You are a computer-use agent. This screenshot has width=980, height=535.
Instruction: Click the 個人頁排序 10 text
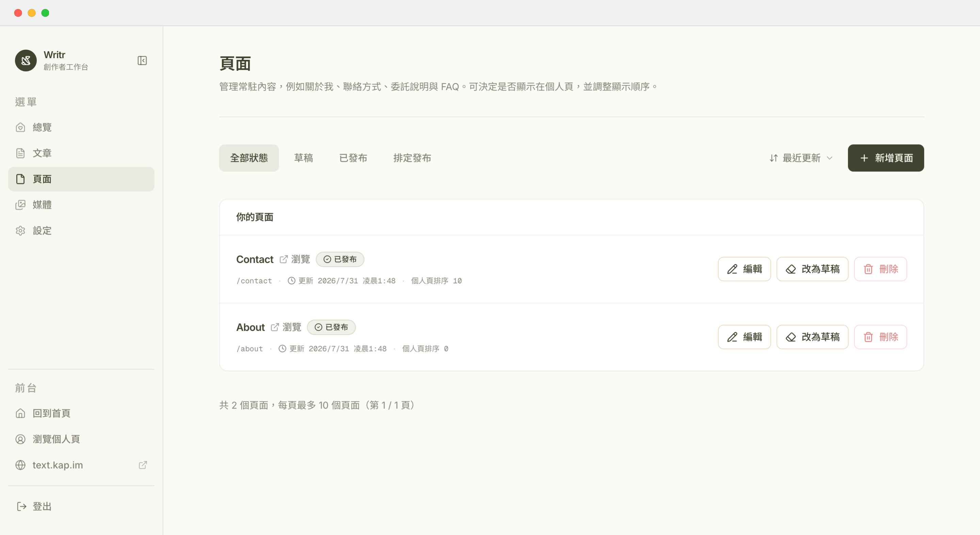pyautogui.click(x=436, y=281)
